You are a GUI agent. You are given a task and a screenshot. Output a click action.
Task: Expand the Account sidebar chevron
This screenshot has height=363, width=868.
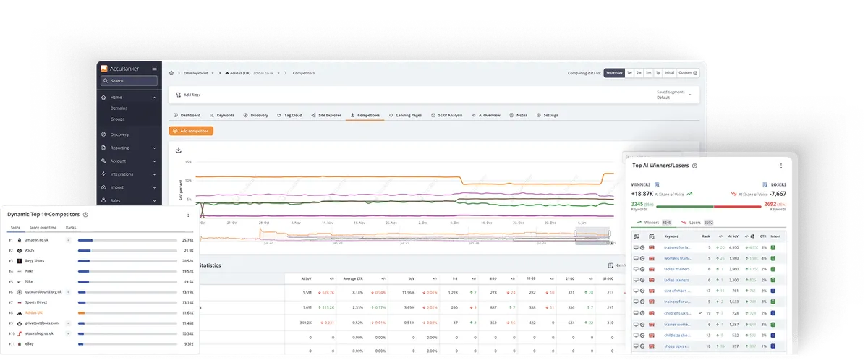(154, 161)
